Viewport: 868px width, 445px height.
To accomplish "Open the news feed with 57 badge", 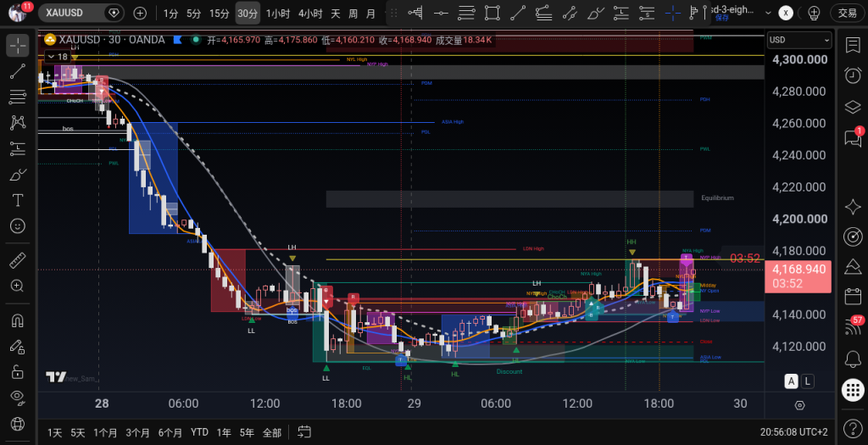I will [854, 325].
